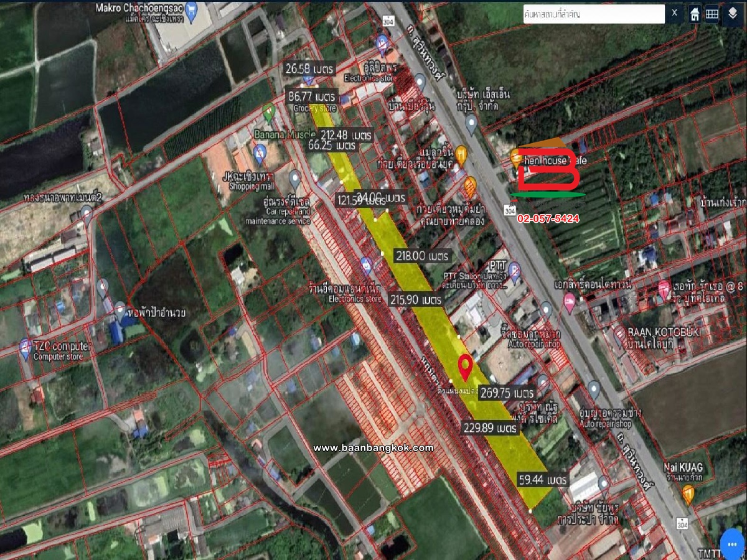Clear the search box with X button
The width and height of the screenshot is (747, 560).
[x=674, y=13]
